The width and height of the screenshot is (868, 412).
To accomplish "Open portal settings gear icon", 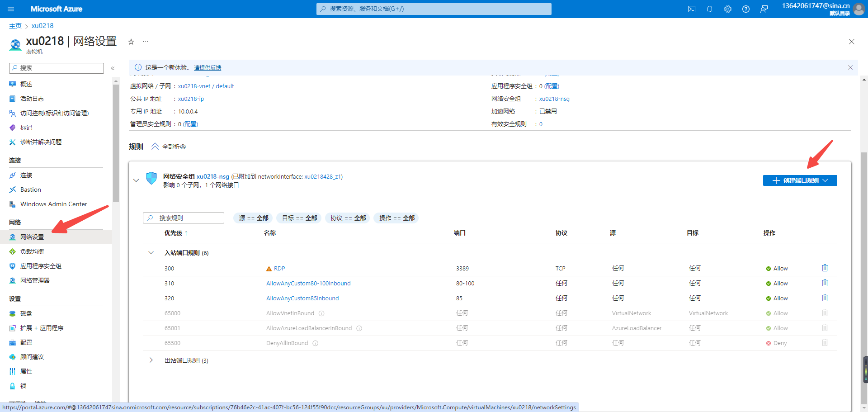I will (728, 9).
